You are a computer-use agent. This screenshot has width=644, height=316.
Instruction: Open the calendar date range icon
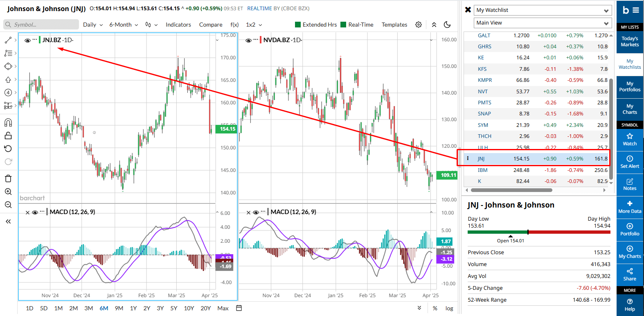(x=239, y=308)
